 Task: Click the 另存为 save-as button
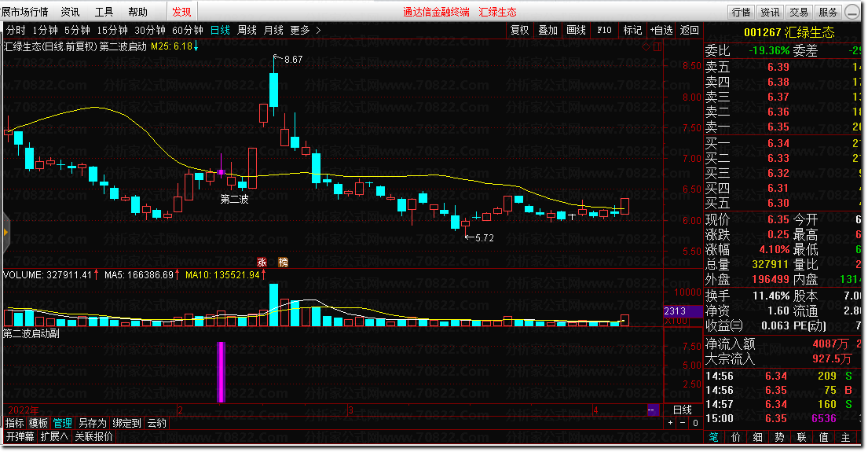point(93,423)
